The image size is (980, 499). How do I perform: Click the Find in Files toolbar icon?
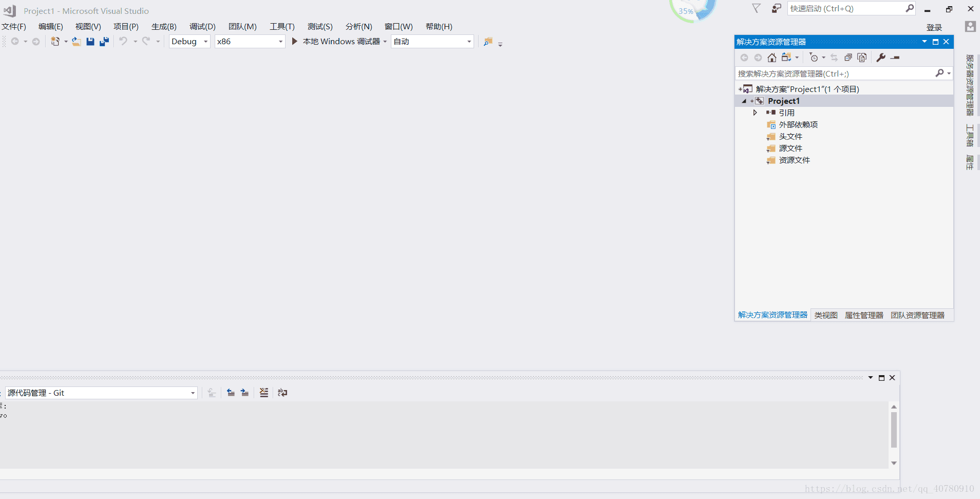click(x=488, y=42)
